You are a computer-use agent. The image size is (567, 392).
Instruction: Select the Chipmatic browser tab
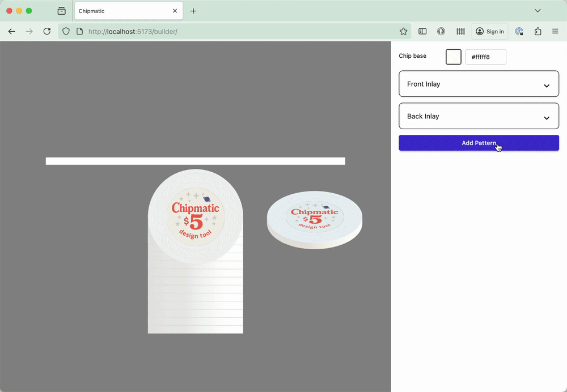point(129,11)
